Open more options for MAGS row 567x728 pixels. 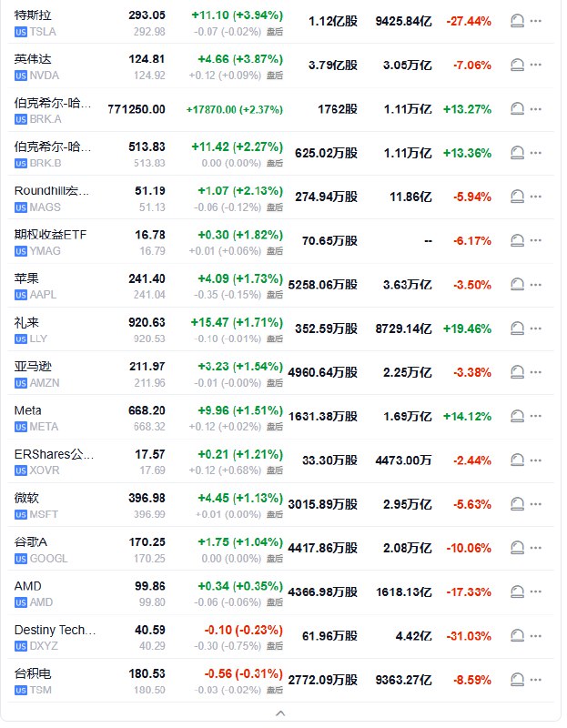tap(536, 197)
